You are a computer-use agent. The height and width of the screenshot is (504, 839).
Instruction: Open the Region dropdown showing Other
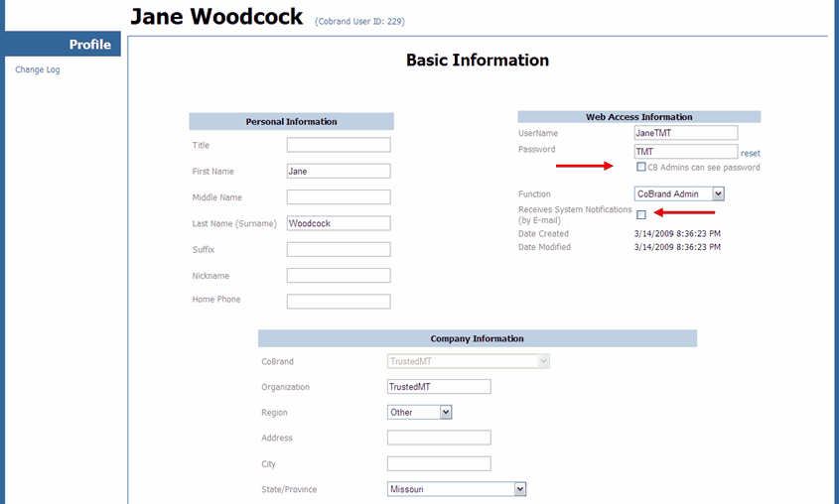[419, 412]
